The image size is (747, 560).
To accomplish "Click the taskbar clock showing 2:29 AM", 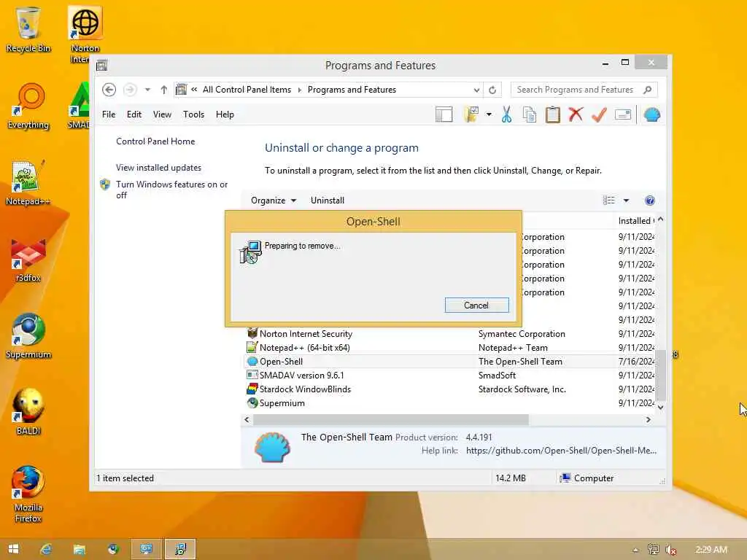I will click(x=711, y=550).
